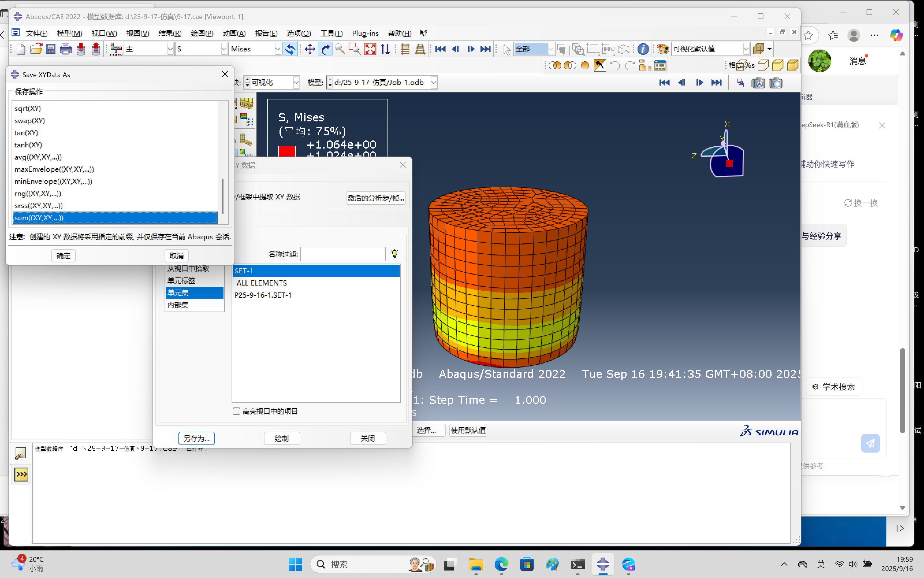Click 确定 in Save XYData As dialog
Viewport: 924px width, 578px height.
click(x=64, y=256)
